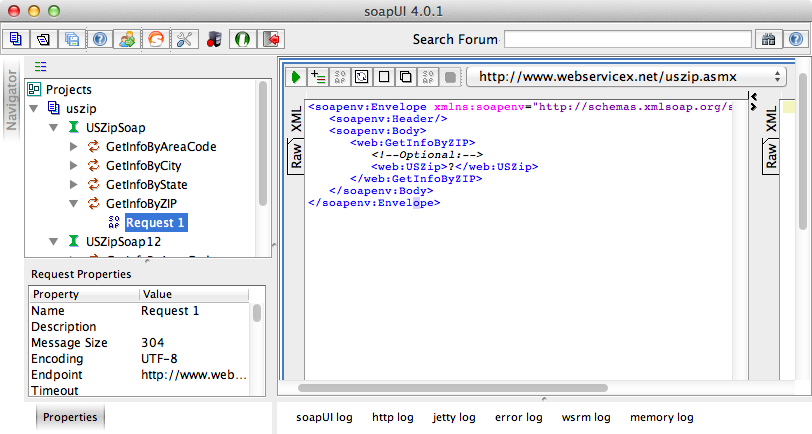
Task: Click the binoculars search forum icon
Action: point(768,39)
